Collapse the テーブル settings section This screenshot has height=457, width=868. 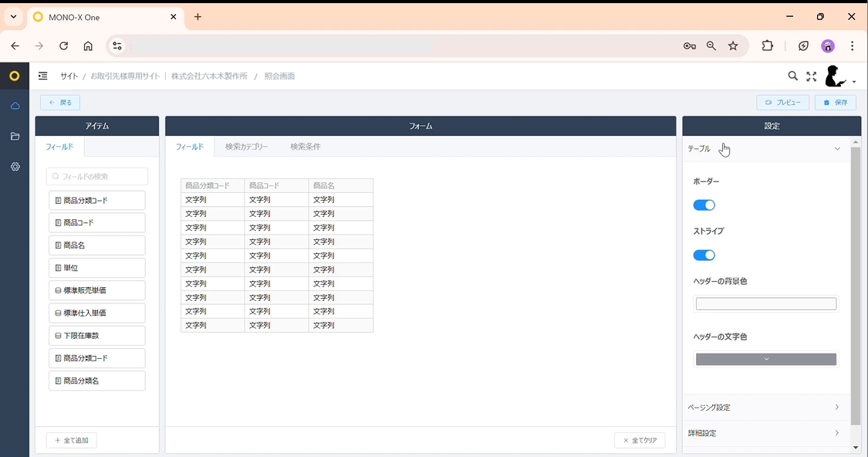[765, 148]
